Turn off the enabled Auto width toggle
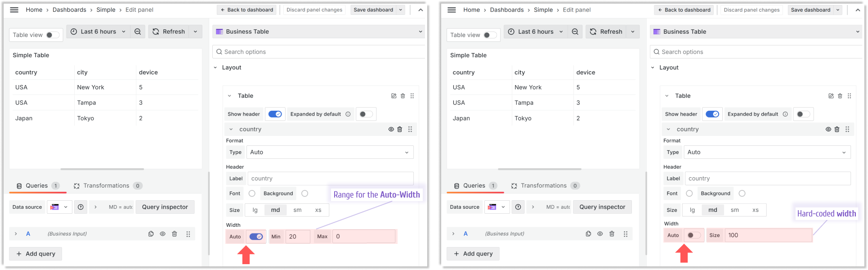The width and height of the screenshot is (868, 270). pyautogui.click(x=256, y=237)
